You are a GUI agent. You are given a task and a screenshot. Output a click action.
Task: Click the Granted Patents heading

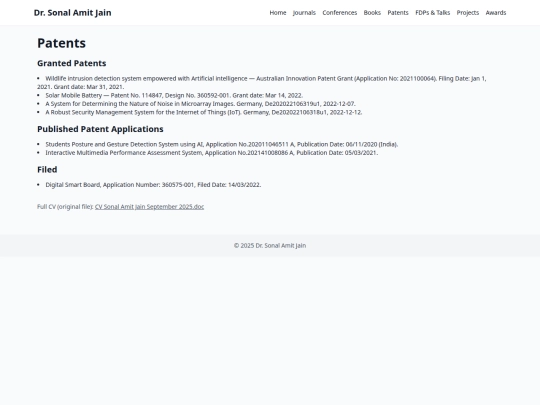72,63
